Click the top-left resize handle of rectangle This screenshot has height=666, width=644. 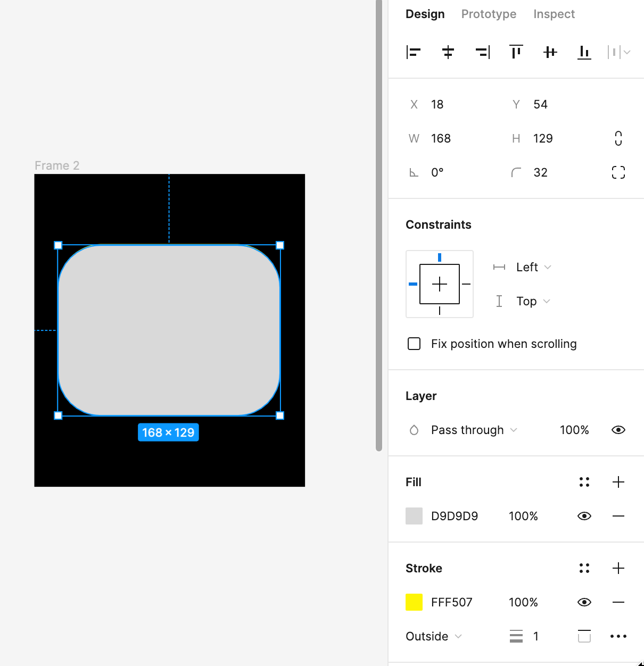pos(59,245)
